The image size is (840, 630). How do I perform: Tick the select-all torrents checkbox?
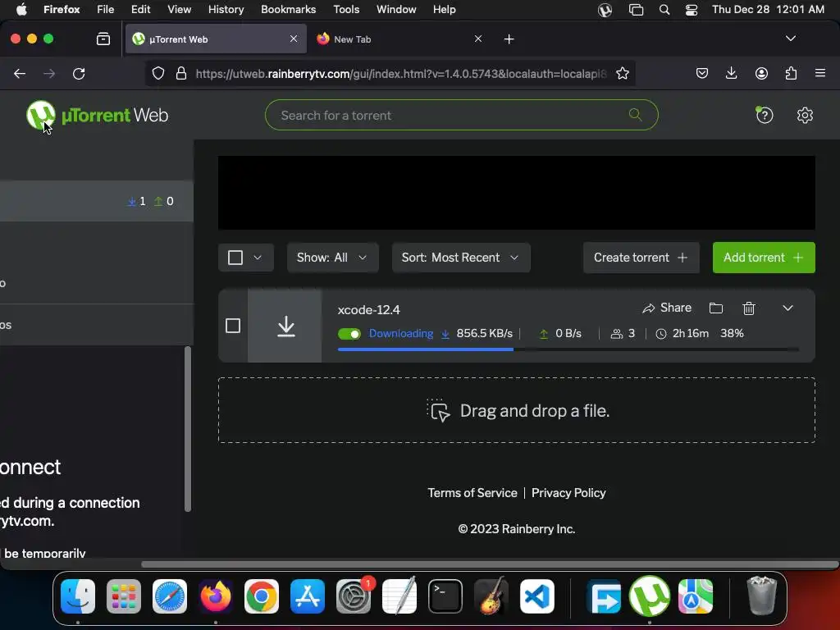coord(235,258)
